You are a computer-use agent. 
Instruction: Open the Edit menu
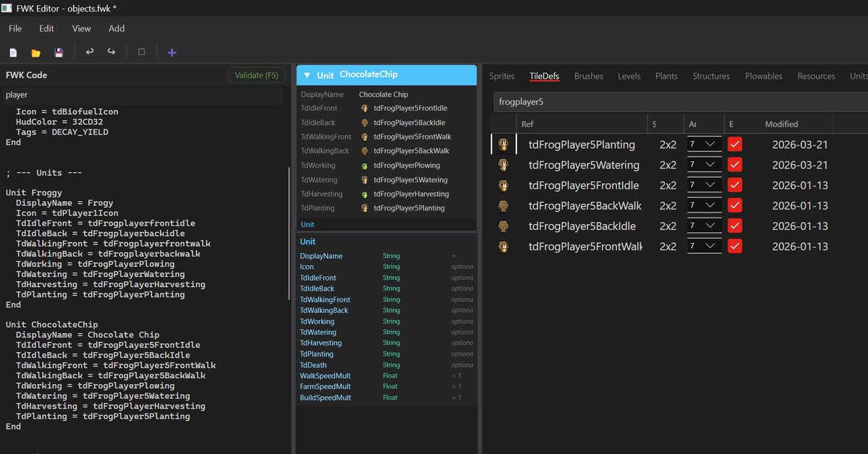point(47,28)
